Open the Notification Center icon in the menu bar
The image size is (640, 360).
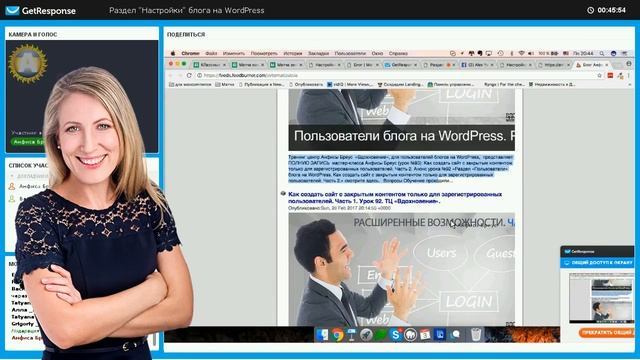(x=625, y=53)
